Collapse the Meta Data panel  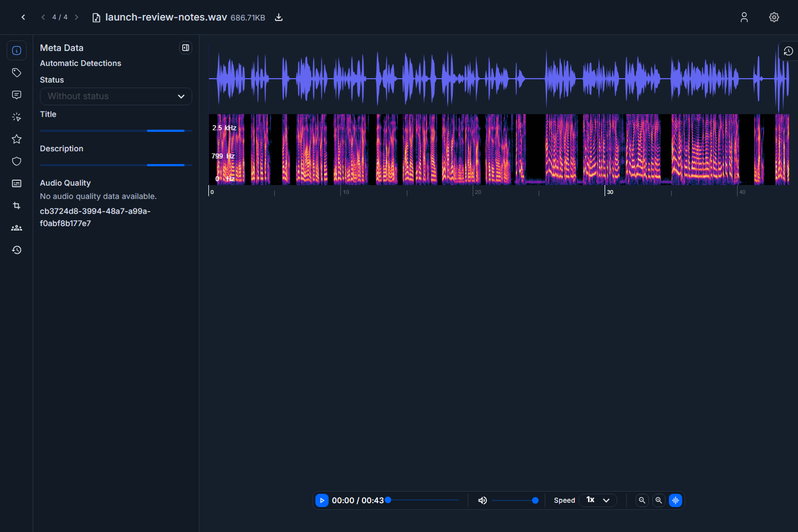[x=186, y=48]
